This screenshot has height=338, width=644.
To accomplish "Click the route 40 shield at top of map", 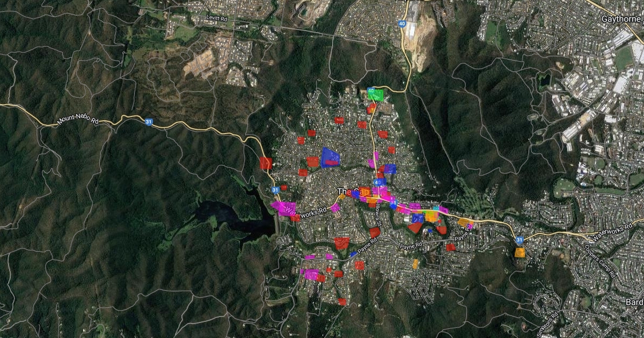I will [x=402, y=24].
